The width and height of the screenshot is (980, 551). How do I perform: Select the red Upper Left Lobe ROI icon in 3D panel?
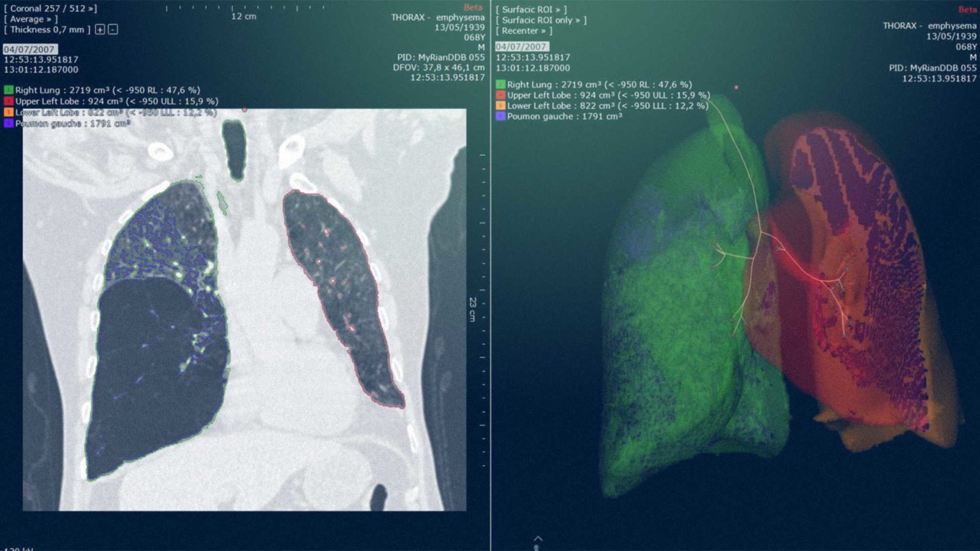coord(500,94)
